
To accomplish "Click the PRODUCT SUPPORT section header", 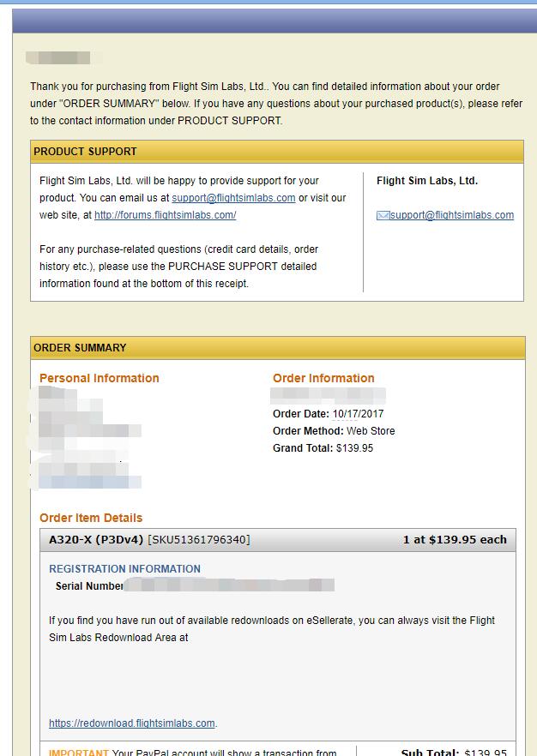I will [x=85, y=152].
